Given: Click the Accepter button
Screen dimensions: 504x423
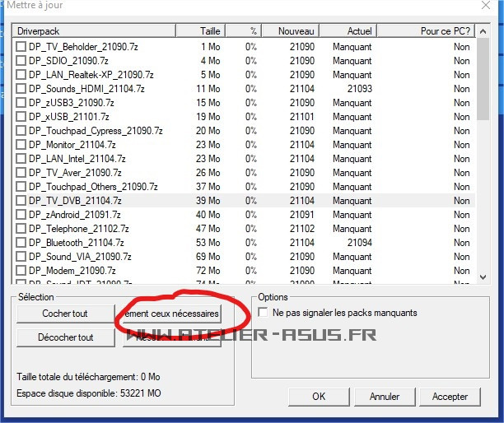Looking at the screenshot, I should tap(450, 396).
